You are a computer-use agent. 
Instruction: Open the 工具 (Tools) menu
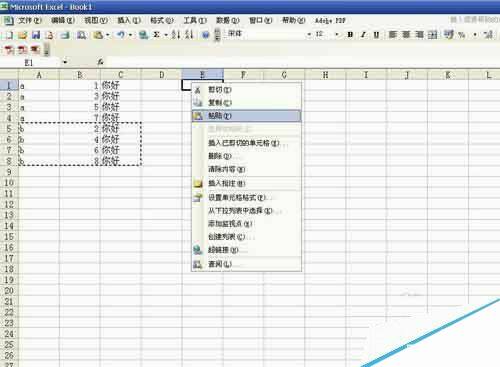195,21
